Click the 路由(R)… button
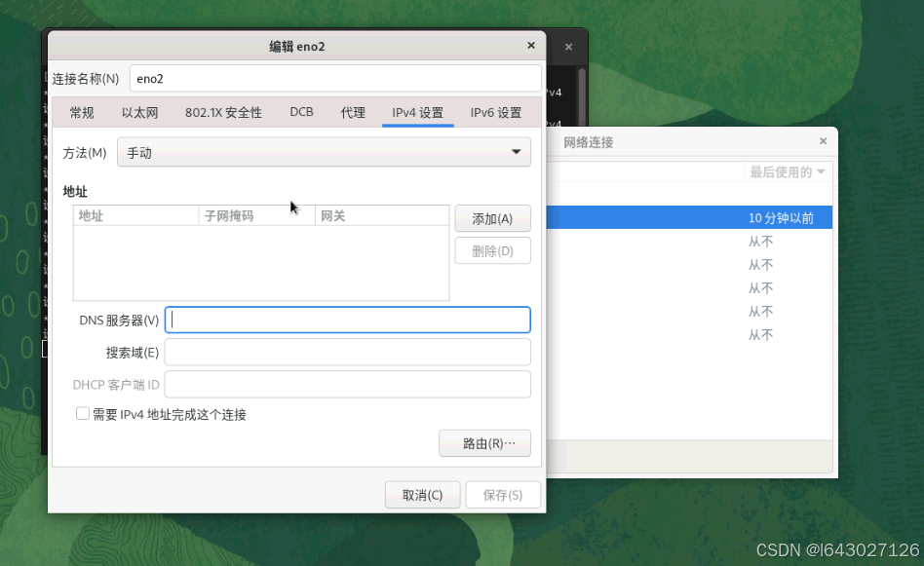 (485, 443)
